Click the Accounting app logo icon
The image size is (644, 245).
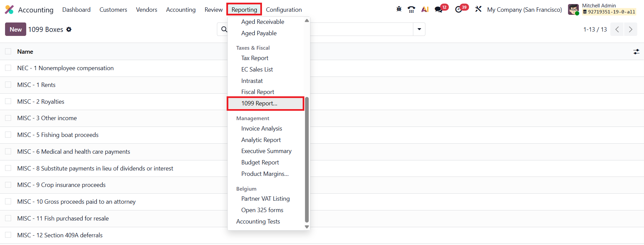[9, 10]
